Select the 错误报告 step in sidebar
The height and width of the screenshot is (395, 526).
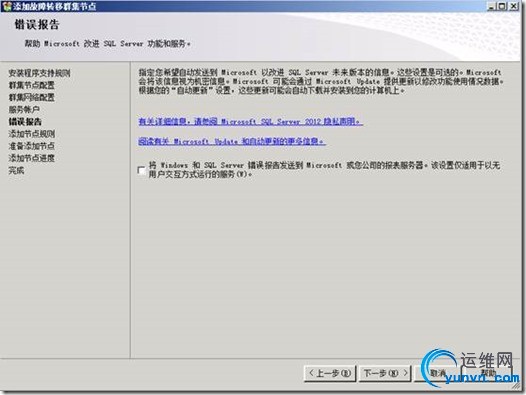coord(25,122)
